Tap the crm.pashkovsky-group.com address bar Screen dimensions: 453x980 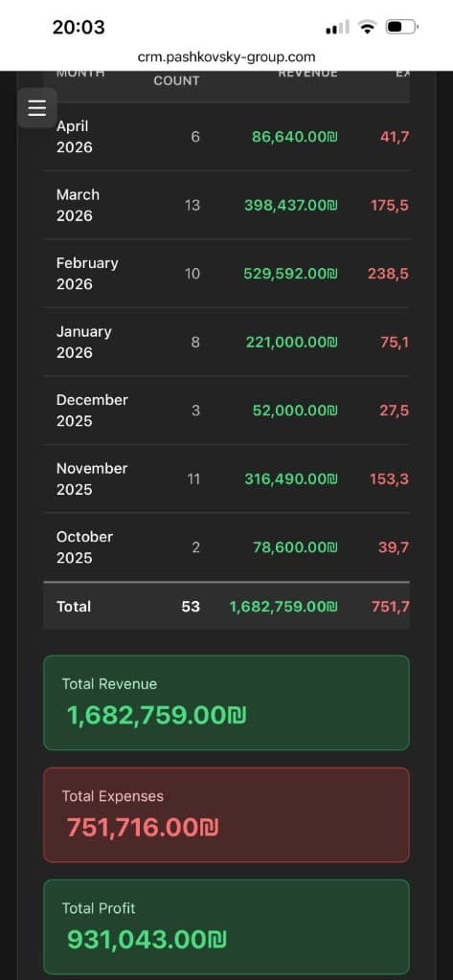coord(226,57)
